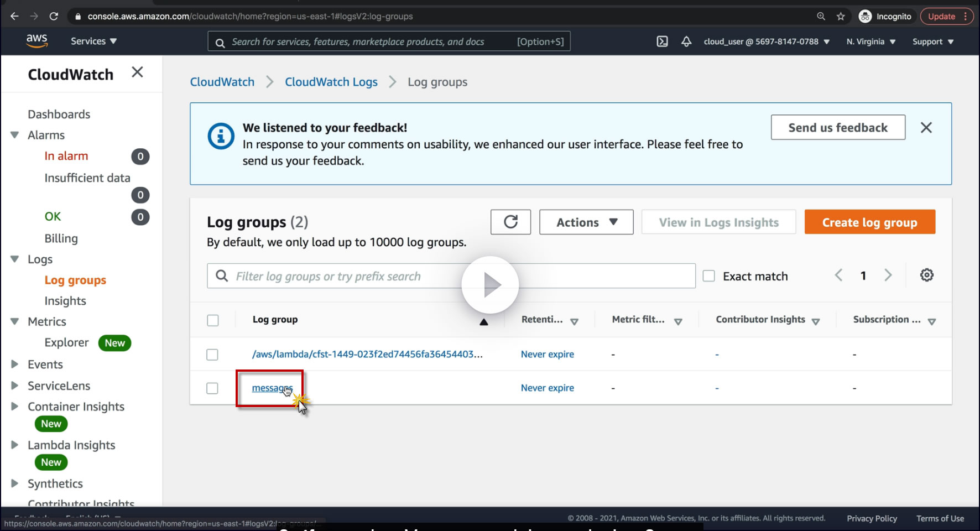980x531 pixels.
Task: Expand the Events section
Action: pos(14,365)
